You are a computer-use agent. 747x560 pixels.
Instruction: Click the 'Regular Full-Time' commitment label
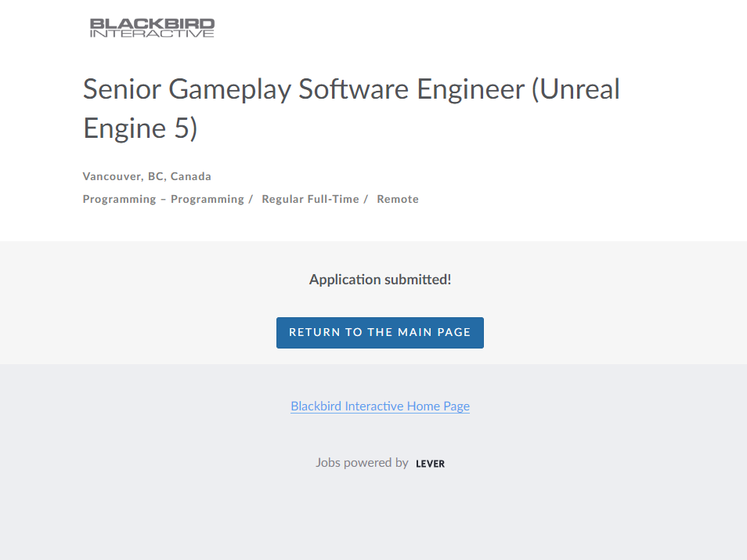310,199
